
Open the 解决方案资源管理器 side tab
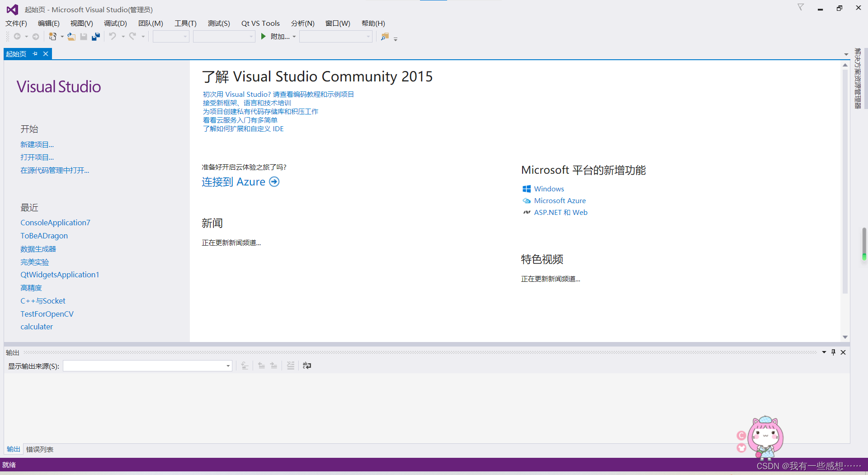coord(858,78)
